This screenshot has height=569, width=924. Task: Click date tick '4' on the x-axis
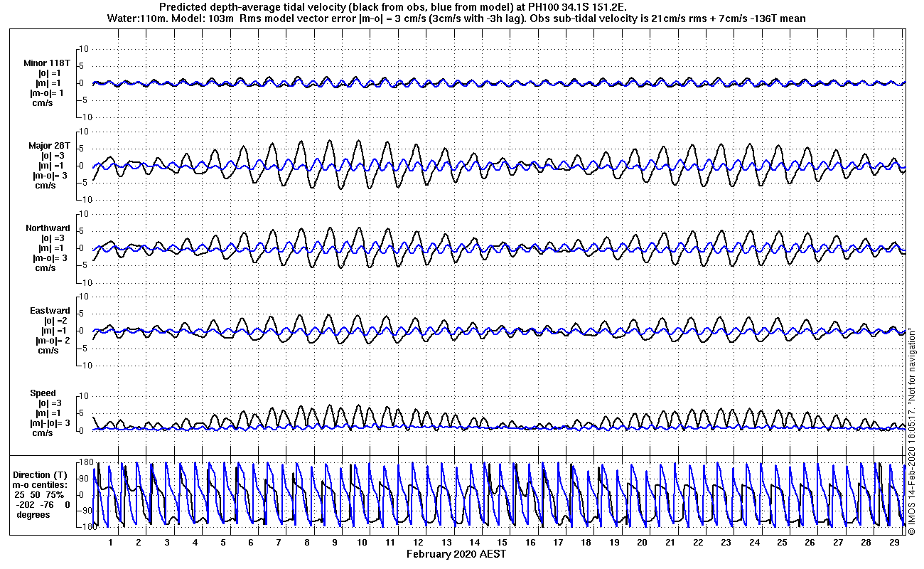pyautogui.click(x=195, y=543)
